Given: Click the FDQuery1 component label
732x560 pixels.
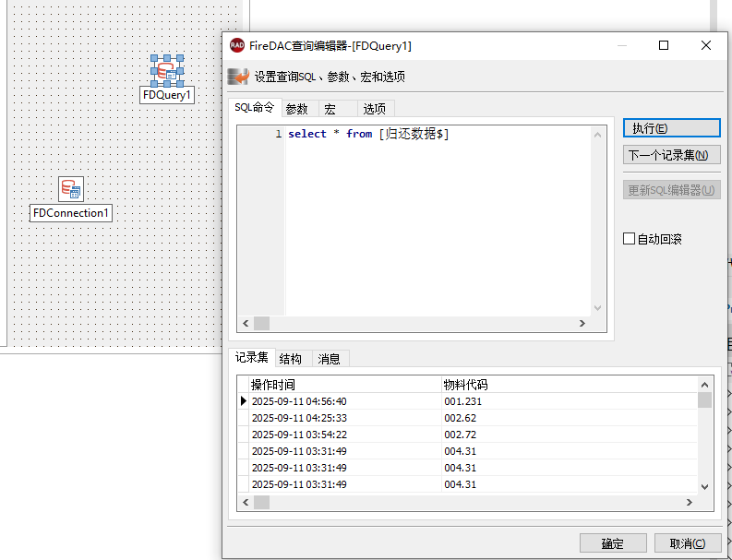Looking at the screenshot, I should pyautogui.click(x=167, y=95).
